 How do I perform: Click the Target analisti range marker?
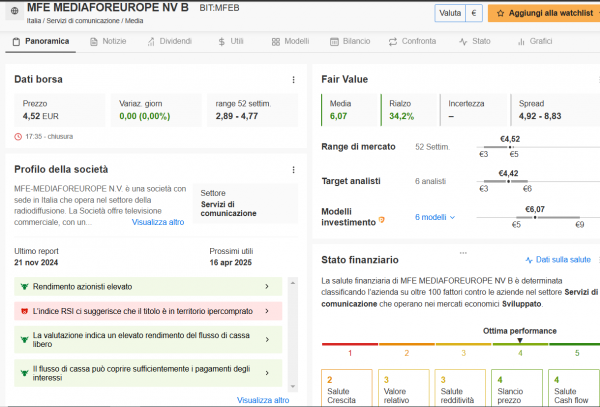pos(509,181)
